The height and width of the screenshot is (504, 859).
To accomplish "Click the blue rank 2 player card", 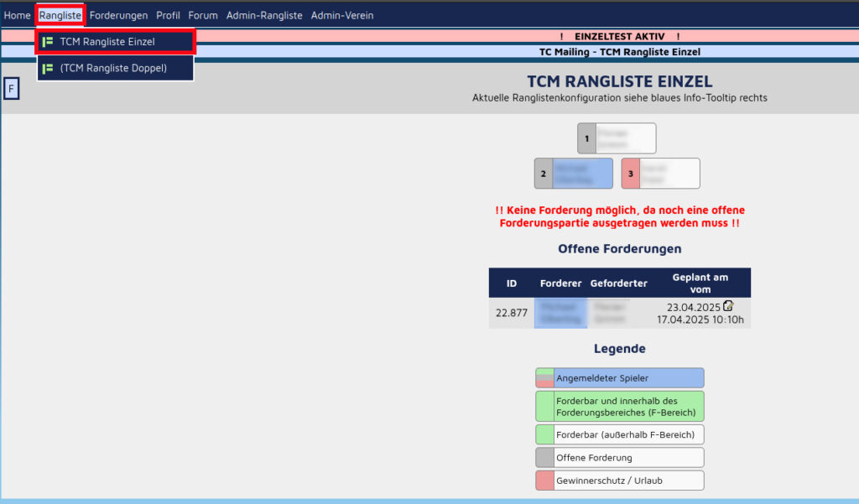I will click(x=574, y=174).
